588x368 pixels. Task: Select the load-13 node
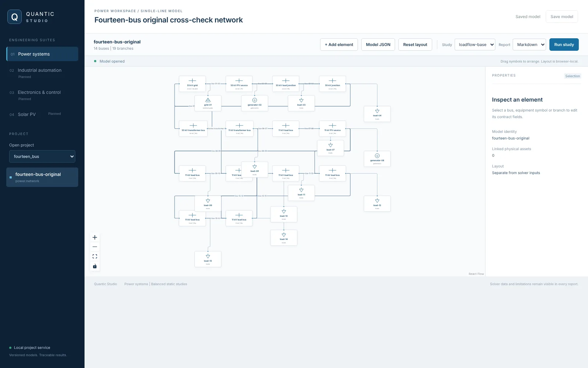point(208,259)
